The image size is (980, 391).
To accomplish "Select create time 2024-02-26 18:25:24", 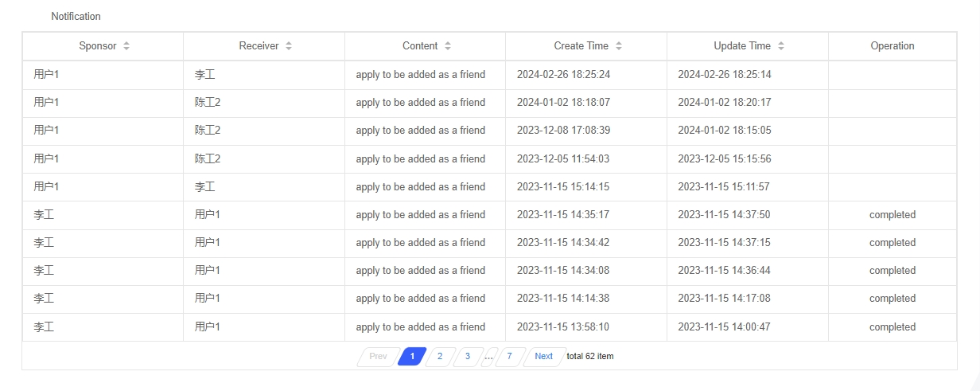I will click(x=563, y=75).
